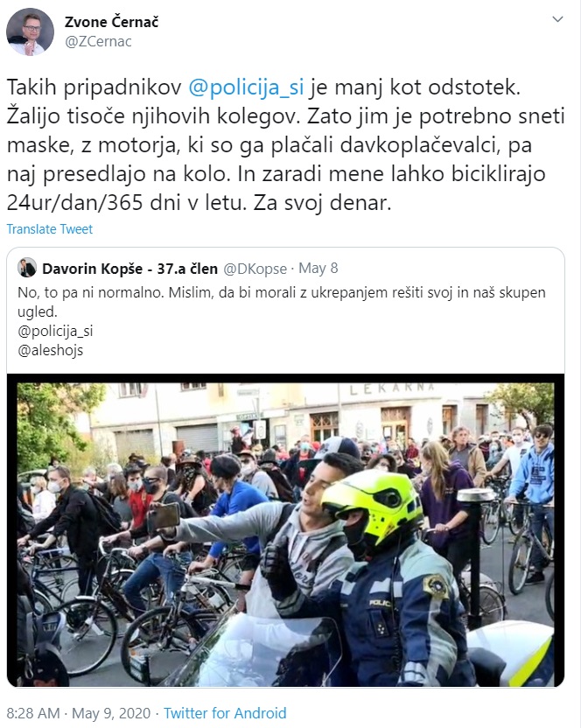Click the LEKARNA sign in the photo
This screenshot has height=728, width=581.
pos(392,388)
